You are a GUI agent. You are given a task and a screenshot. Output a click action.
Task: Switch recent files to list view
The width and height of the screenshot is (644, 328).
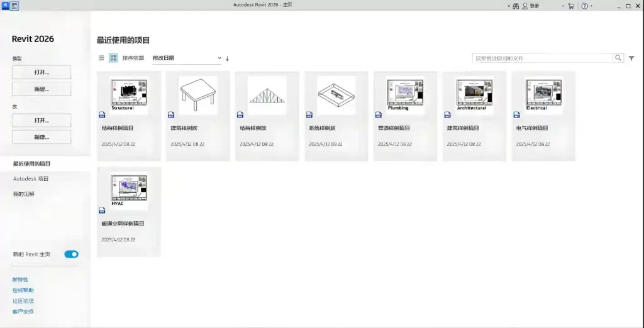coord(101,58)
